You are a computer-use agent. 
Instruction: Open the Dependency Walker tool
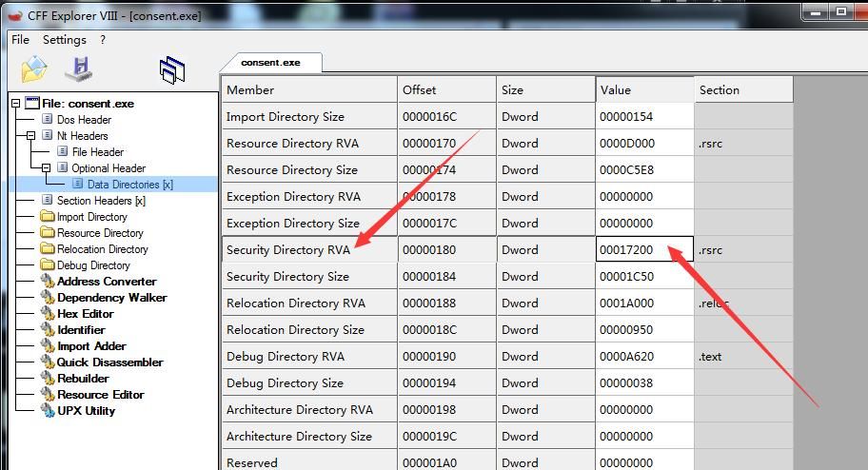point(111,297)
